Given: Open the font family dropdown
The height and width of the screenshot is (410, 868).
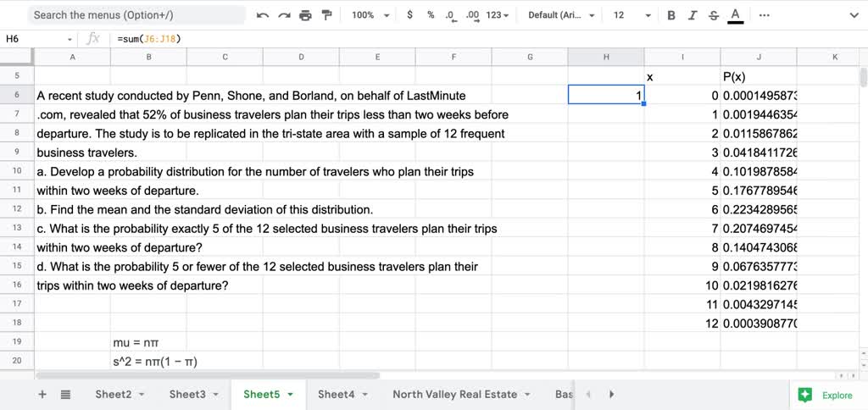Looking at the screenshot, I should coord(561,15).
